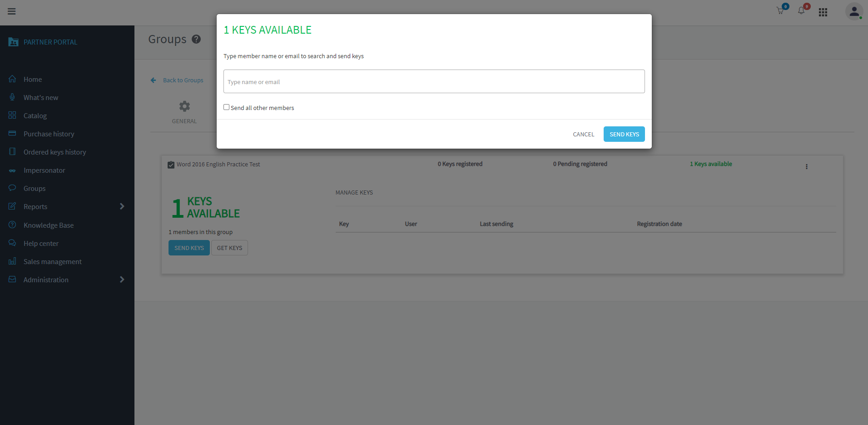This screenshot has height=425, width=868.
Task: Click the Ordered keys history icon
Action: [x=12, y=152]
